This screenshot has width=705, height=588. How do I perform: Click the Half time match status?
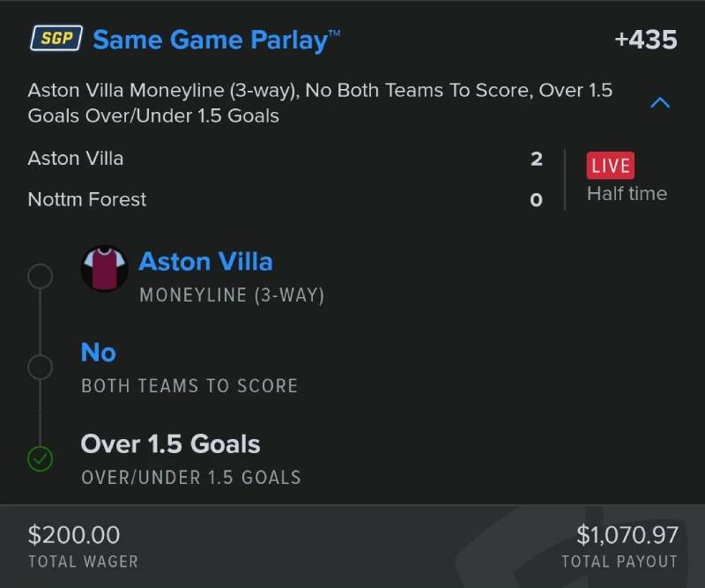click(627, 194)
